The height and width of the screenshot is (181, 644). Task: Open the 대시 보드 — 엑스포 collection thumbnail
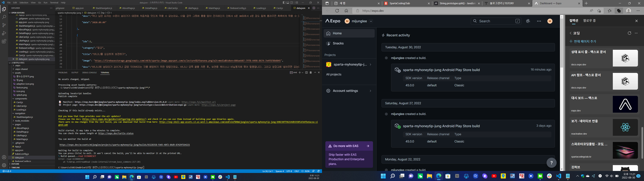click(x=625, y=104)
